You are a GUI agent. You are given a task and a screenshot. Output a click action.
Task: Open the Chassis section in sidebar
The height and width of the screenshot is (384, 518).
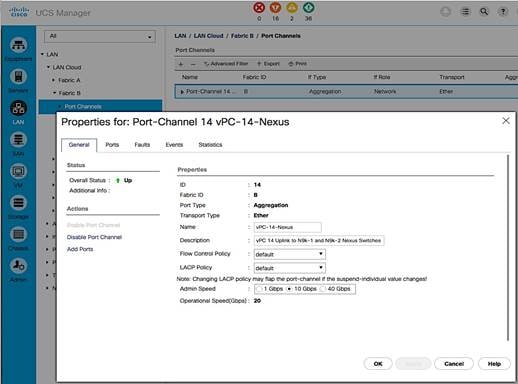(x=18, y=234)
